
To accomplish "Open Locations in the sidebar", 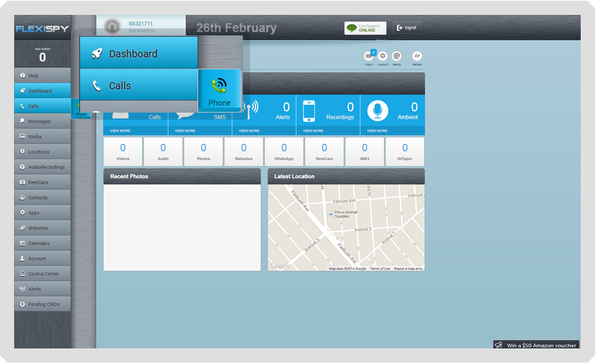I will 42,152.
